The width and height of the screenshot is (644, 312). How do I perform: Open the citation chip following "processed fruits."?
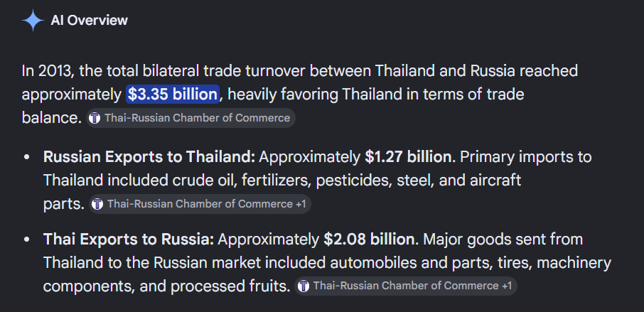click(x=406, y=286)
